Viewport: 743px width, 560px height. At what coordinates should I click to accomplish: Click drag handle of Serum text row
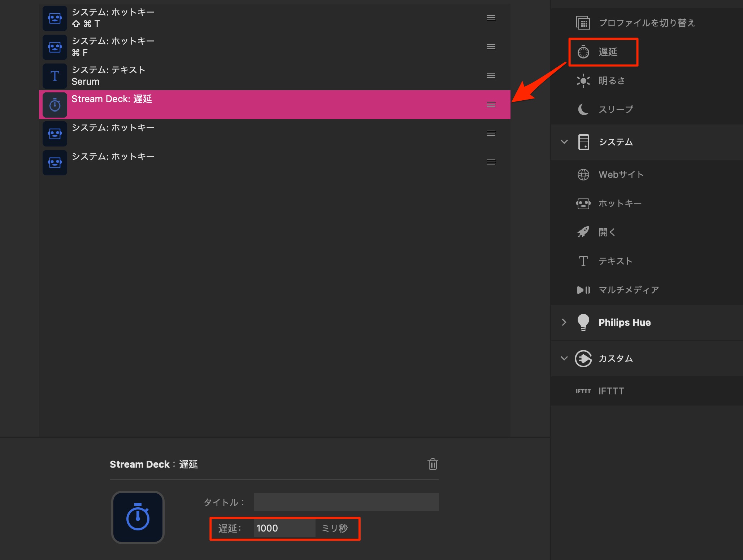[491, 75]
